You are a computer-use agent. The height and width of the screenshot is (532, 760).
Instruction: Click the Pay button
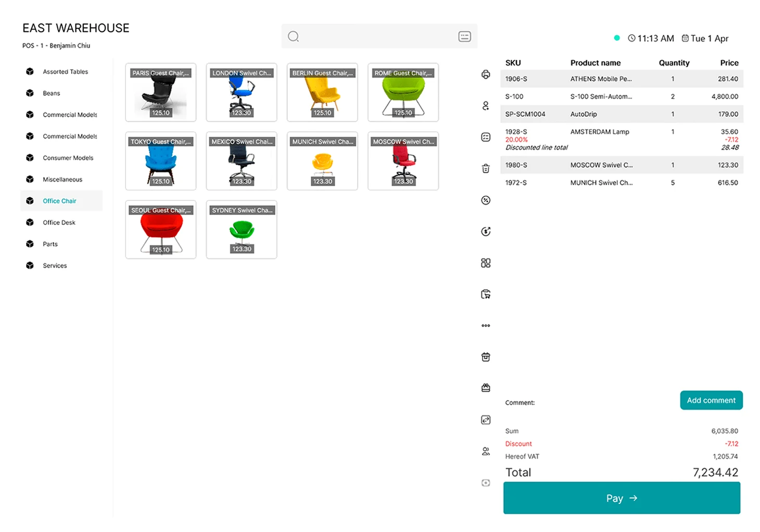pos(622,498)
